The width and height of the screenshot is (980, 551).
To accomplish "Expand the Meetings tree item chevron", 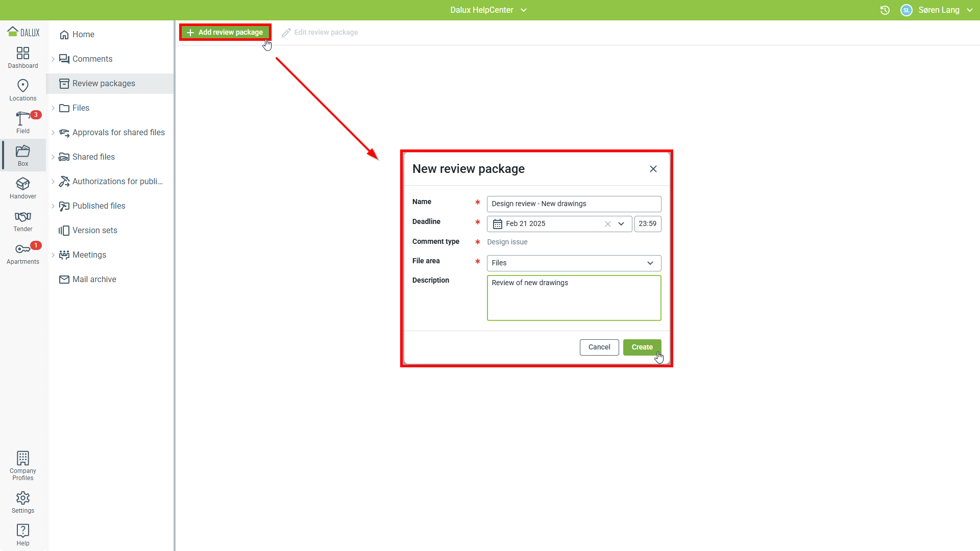I will click(53, 255).
